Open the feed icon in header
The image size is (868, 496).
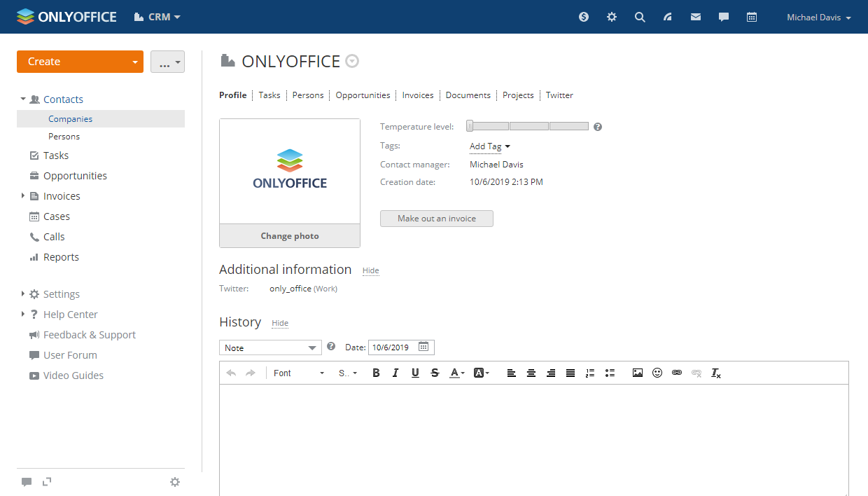click(x=668, y=17)
